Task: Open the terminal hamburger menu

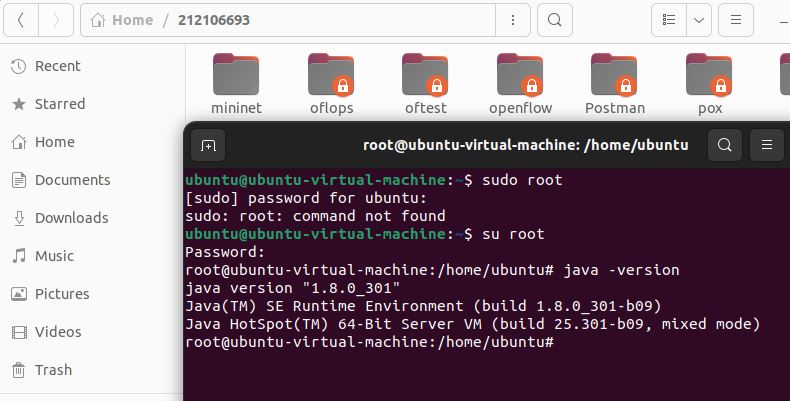Action: [767, 145]
